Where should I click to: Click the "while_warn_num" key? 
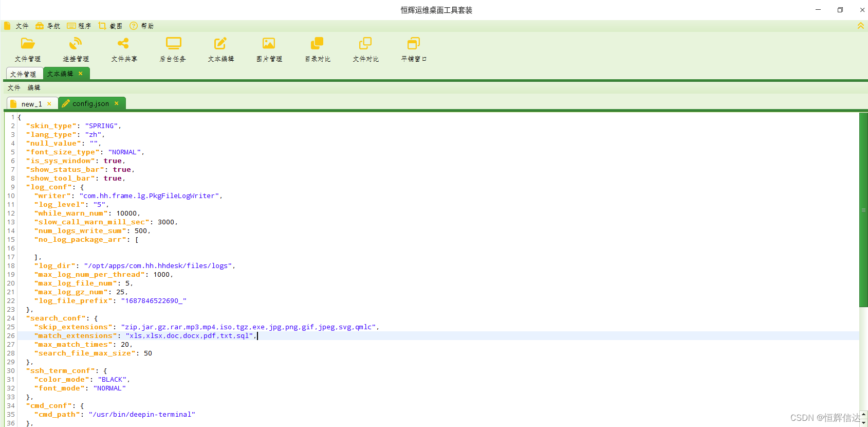coord(71,213)
